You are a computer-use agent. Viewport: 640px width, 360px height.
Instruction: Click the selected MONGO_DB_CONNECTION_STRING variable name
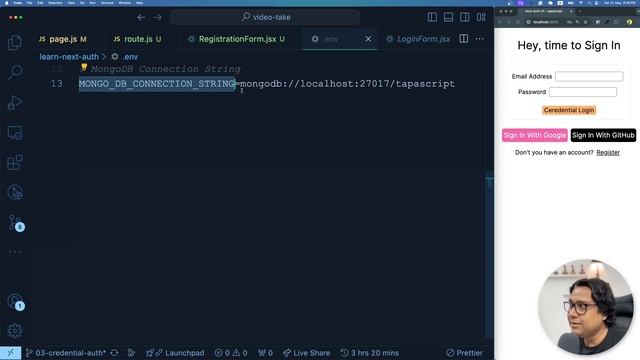tap(157, 84)
